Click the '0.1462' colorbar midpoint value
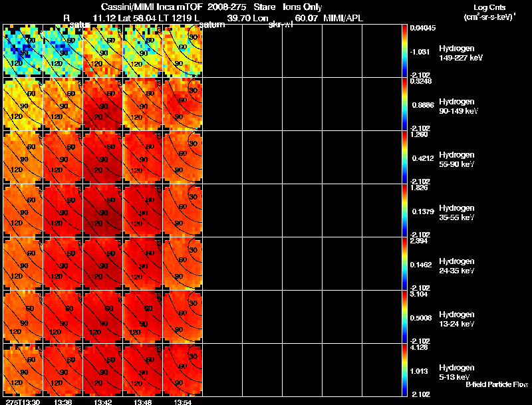Screen dimensions: 532x405 click(421, 265)
